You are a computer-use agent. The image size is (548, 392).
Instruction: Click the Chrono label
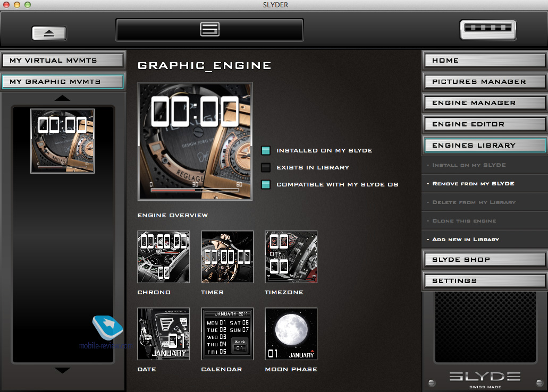click(x=154, y=293)
